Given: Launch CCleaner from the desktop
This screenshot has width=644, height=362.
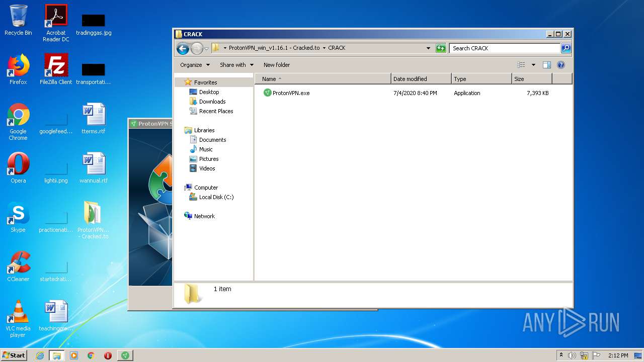Looking at the screenshot, I should coord(18,266).
